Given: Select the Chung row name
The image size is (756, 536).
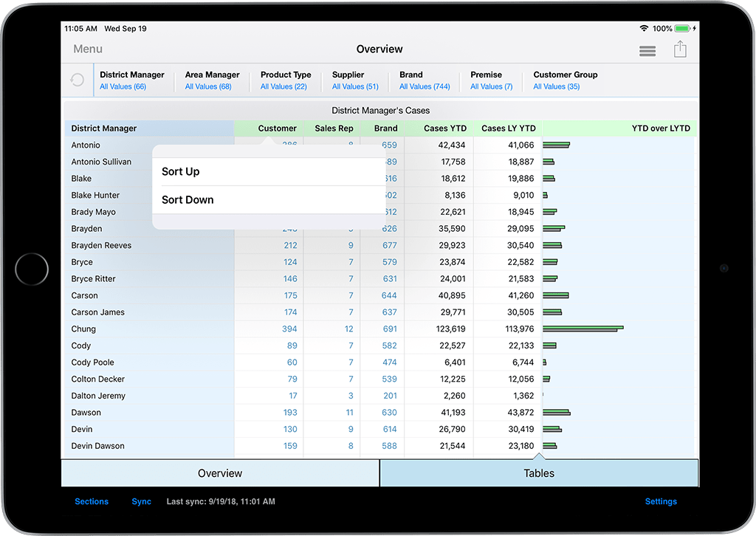Looking at the screenshot, I should coord(83,329).
